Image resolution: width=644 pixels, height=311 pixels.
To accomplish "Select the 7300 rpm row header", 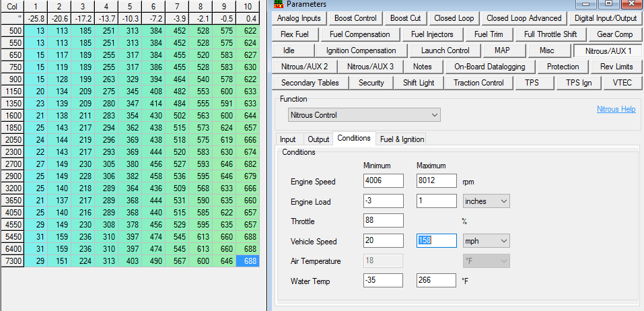I will [13, 261].
